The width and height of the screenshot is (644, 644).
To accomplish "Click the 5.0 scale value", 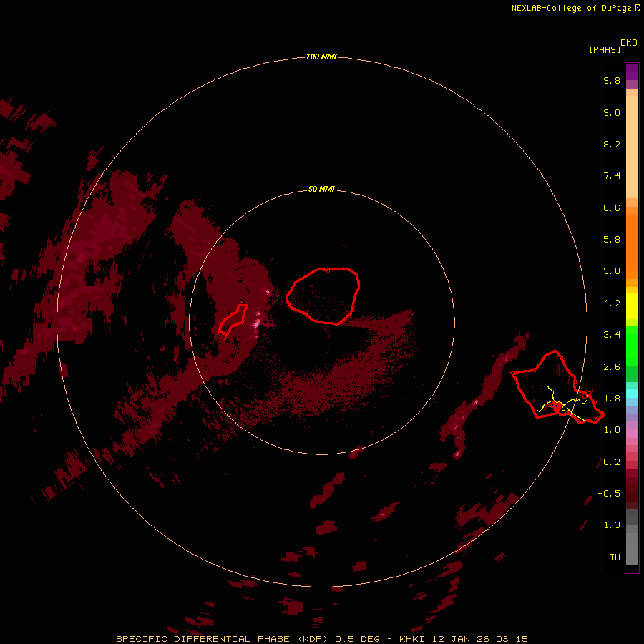I will [x=612, y=271].
